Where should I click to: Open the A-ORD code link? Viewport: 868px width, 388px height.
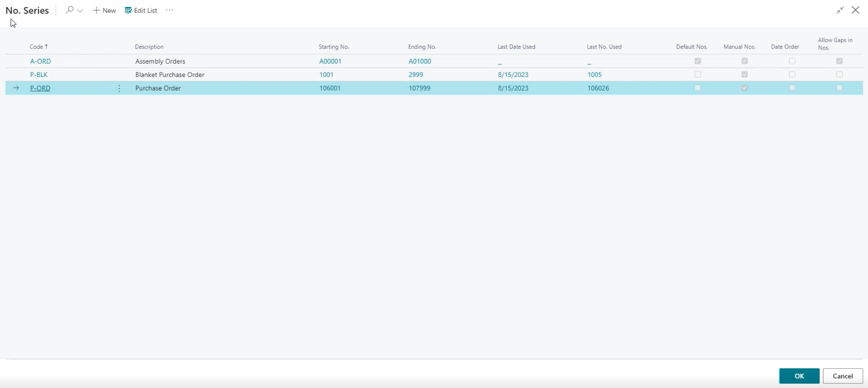tap(41, 62)
